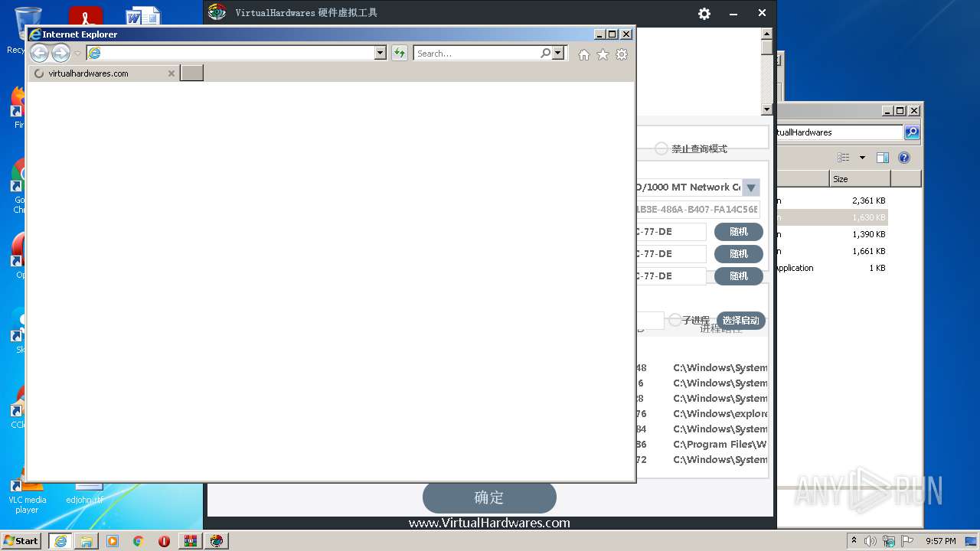980x551 pixels.
Task: Open Internet Explorer favorites star
Action: pos(603,54)
